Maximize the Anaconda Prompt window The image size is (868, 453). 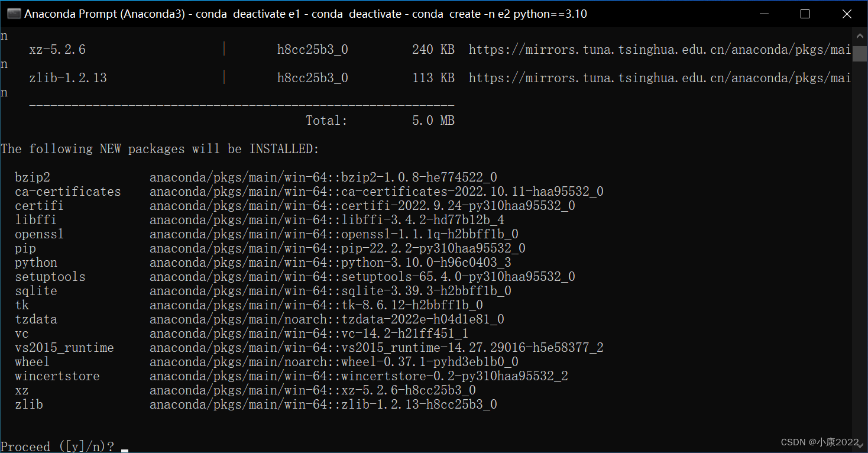click(x=805, y=14)
